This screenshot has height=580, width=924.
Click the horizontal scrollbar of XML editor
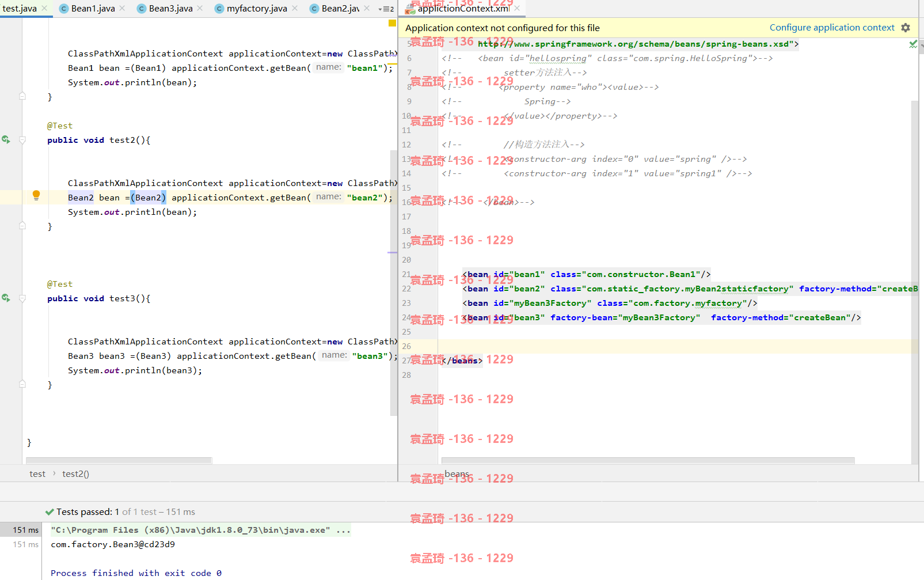(648, 460)
